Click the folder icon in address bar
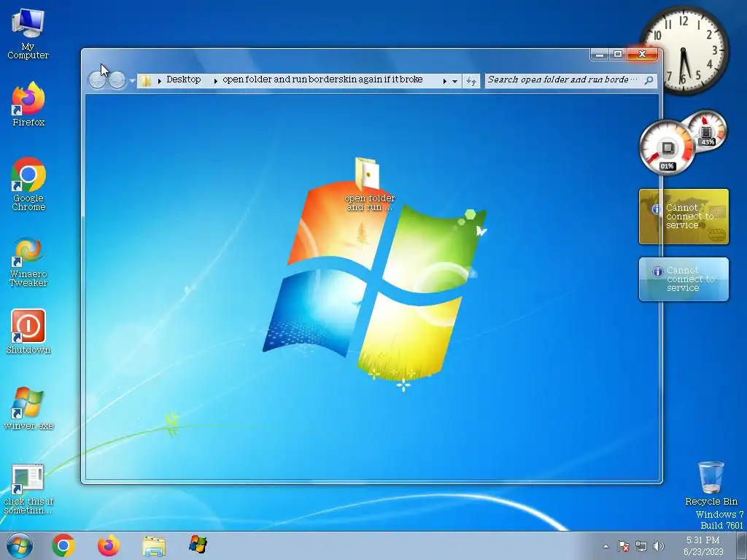The height and width of the screenshot is (560, 747). click(x=146, y=80)
